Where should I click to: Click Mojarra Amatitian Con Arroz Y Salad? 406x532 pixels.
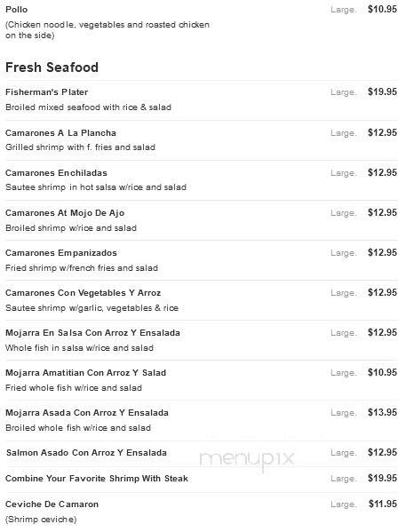pyautogui.click(x=86, y=373)
